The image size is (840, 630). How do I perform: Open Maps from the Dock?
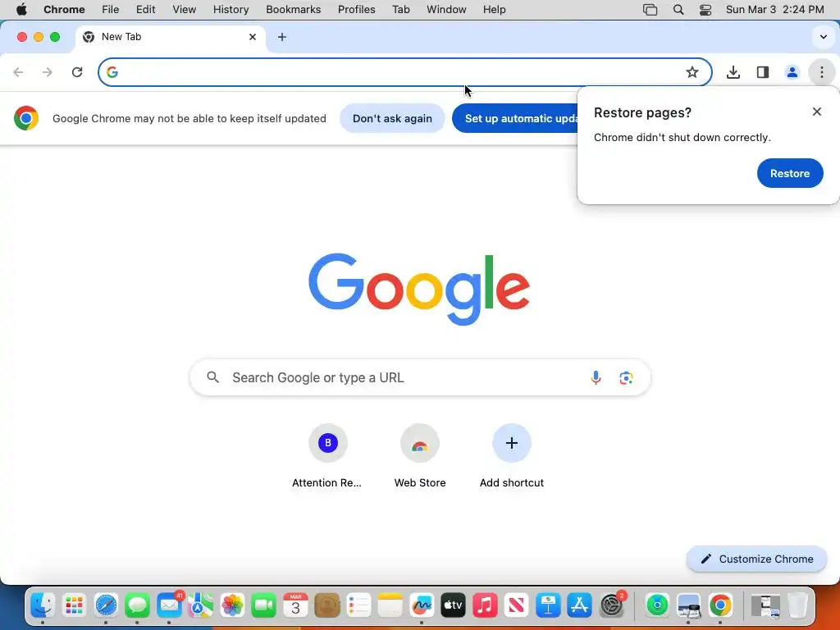[200, 605]
